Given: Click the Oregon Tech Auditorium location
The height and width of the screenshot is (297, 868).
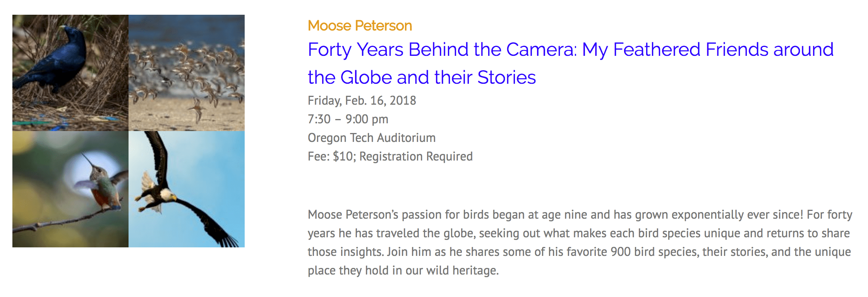Looking at the screenshot, I should click(x=371, y=138).
